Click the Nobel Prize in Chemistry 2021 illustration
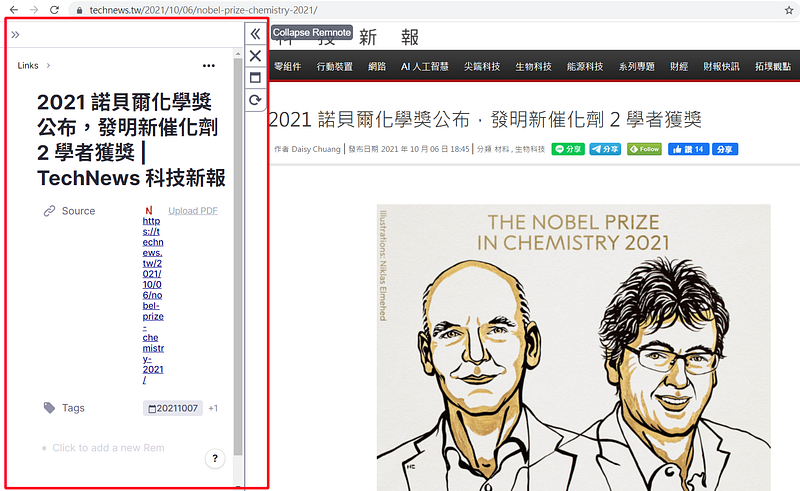Image resolution: width=800 pixels, height=491 pixels. click(x=573, y=347)
